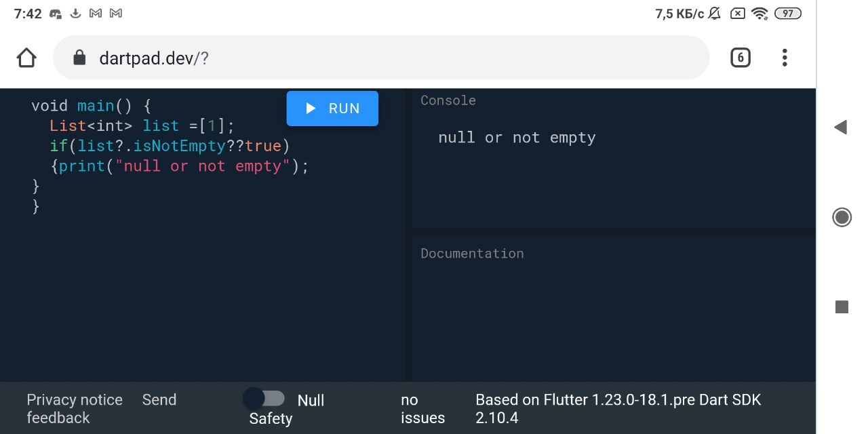This screenshot has width=868, height=434.
Task: Click the 'void main() {' code line
Action: click(x=91, y=106)
